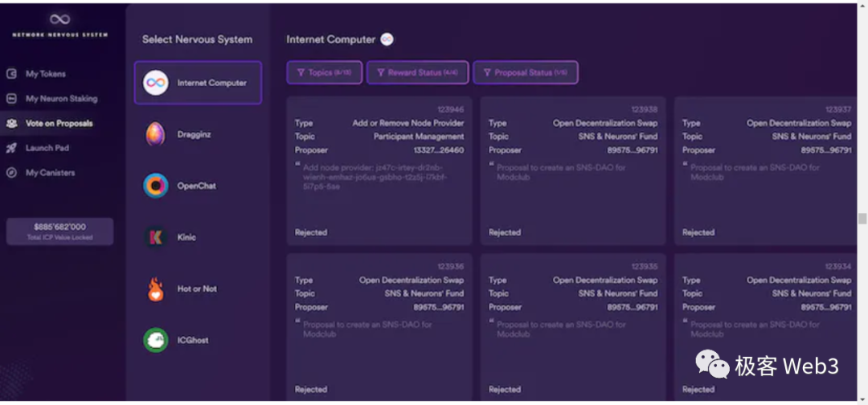Screen dimensions: 868x405
Task: Open proposal card 123946
Action: (379, 171)
